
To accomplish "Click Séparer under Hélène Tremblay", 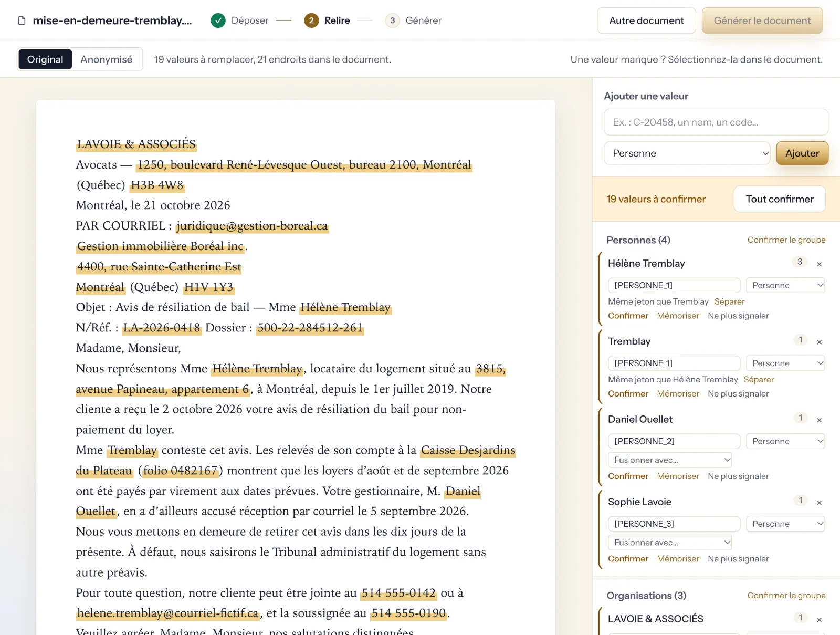I will pyautogui.click(x=729, y=301).
